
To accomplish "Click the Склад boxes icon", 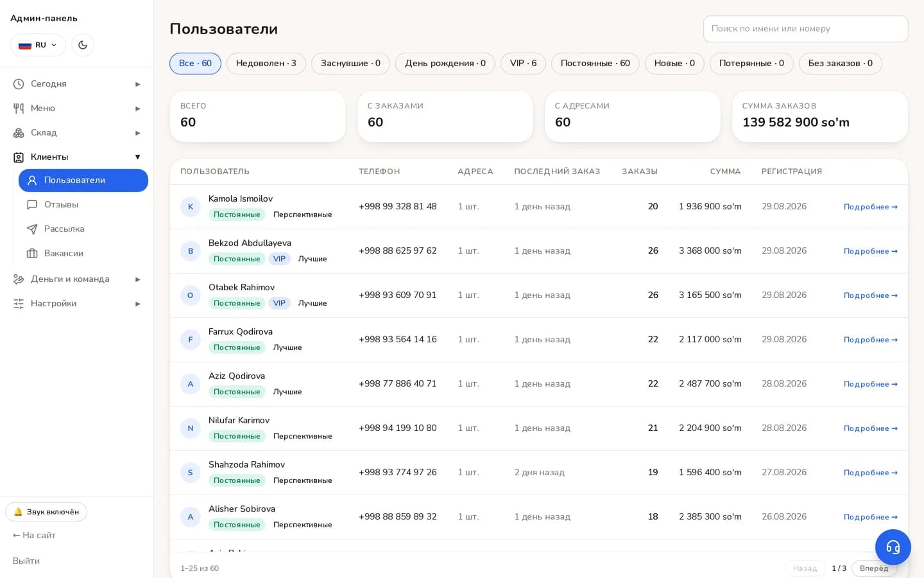I will tap(19, 133).
